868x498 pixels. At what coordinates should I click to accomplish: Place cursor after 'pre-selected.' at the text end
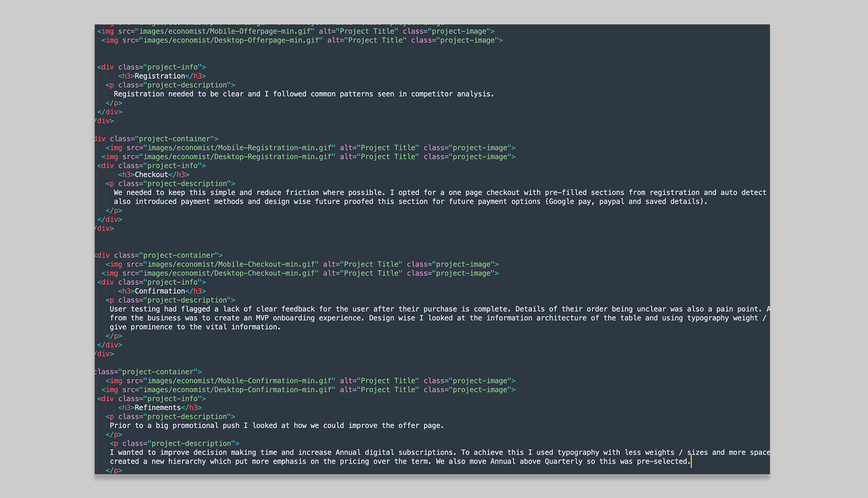coord(690,461)
